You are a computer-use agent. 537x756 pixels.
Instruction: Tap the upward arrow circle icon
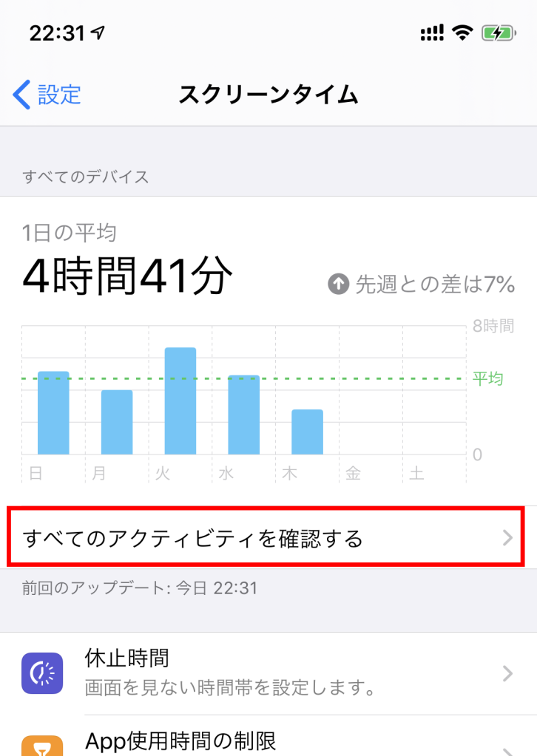pos(339,284)
